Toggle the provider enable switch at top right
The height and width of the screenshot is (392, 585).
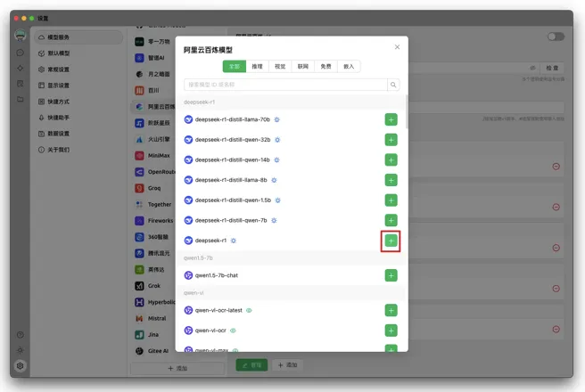[x=556, y=37]
